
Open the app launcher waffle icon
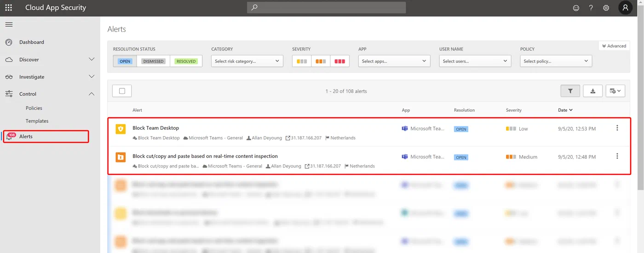9,8
